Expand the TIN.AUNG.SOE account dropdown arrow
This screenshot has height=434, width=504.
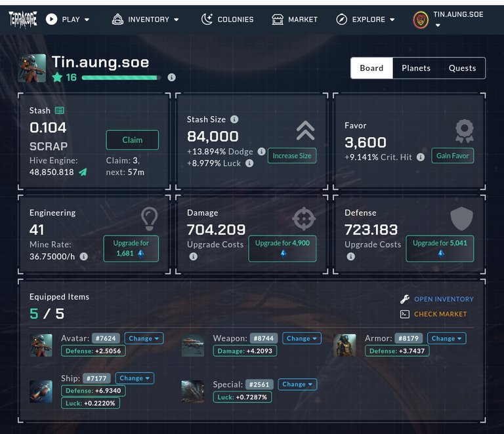pos(438,25)
